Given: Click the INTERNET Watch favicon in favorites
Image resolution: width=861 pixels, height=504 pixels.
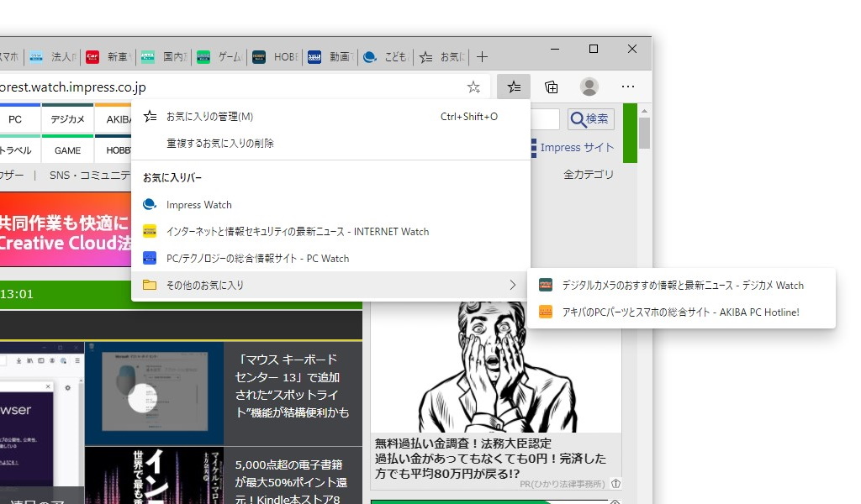Looking at the screenshot, I should pos(151,231).
